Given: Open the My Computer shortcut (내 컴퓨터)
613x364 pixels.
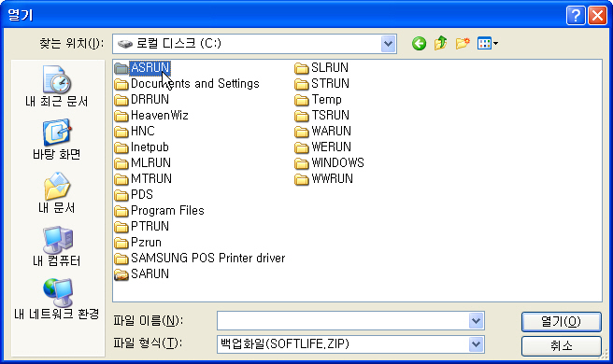Looking at the screenshot, I should [56, 246].
